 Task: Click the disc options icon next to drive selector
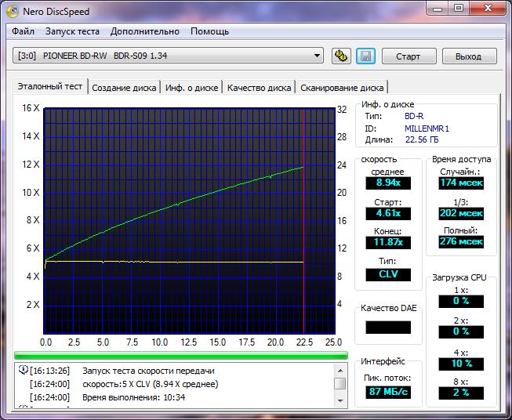[x=341, y=56]
